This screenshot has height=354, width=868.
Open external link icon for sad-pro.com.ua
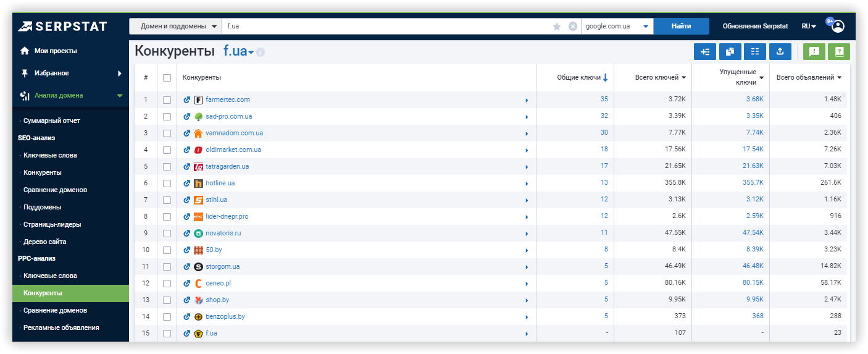pos(187,116)
